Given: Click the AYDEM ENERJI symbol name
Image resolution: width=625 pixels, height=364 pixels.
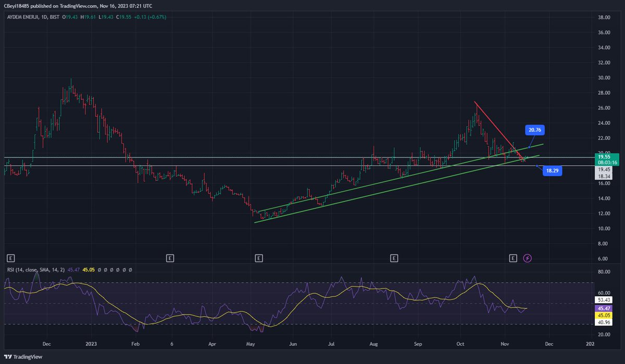Looking at the screenshot, I should click(x=22, y=18).
